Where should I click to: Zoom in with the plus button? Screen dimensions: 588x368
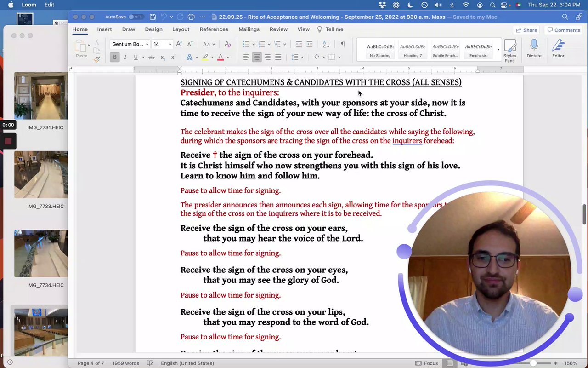556,363
